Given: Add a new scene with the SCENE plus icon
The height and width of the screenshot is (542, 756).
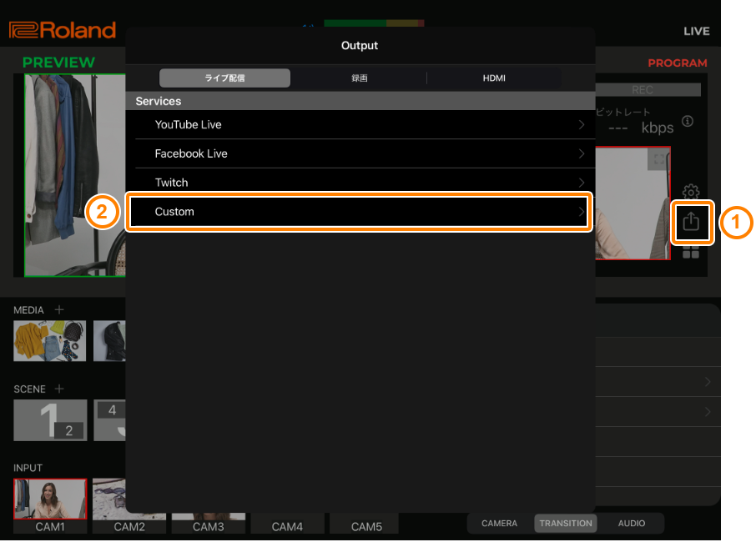Looking at the screenshot, I should point(59,389).
